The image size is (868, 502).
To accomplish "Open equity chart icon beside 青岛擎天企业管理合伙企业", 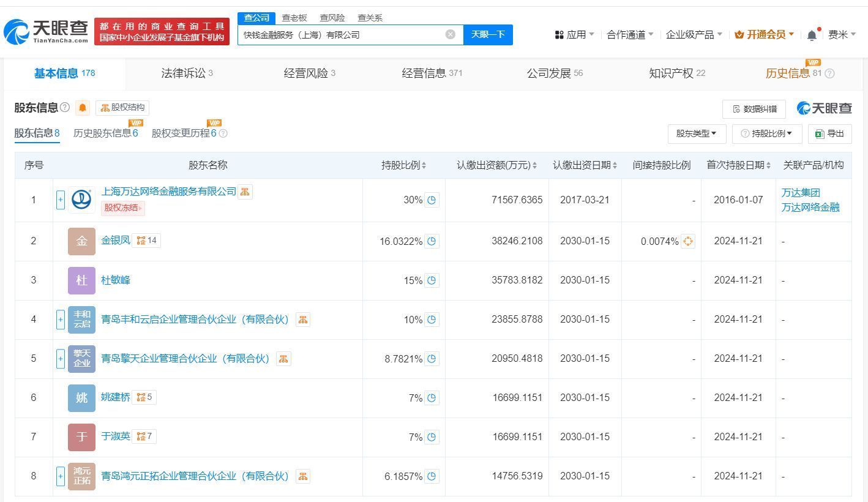I will pyautogui.click(x=283, y=359).
